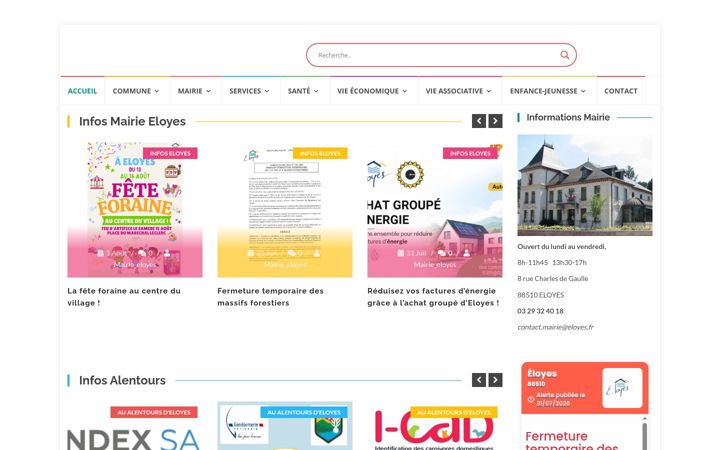The image size is (720, 450).
Task: Click Infos Eloyes tag on energy card
Action: 470,153
